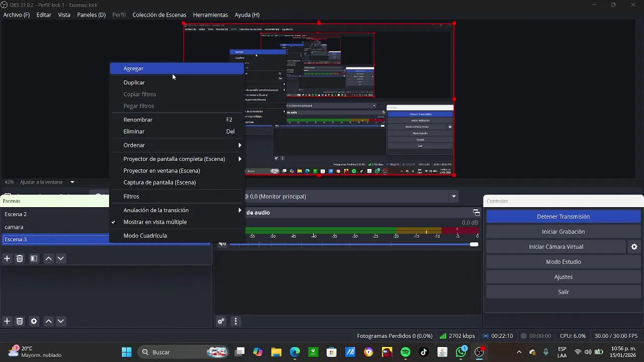Click the 2702 kbps status text
This screenshot has width=644, height=362.
tap(462, 336)
